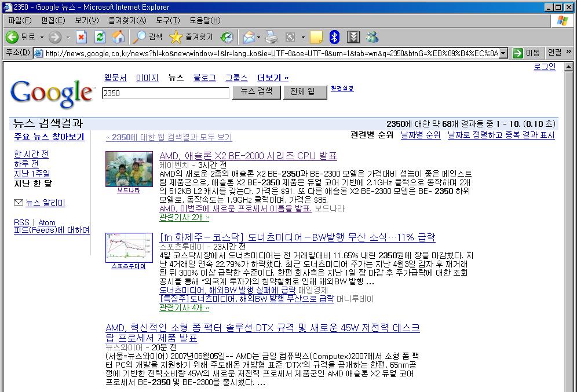The width and height of the screenshot is (577, 392).
Task: Open the Messenger icon in toolbar
Action: [372, 37]
